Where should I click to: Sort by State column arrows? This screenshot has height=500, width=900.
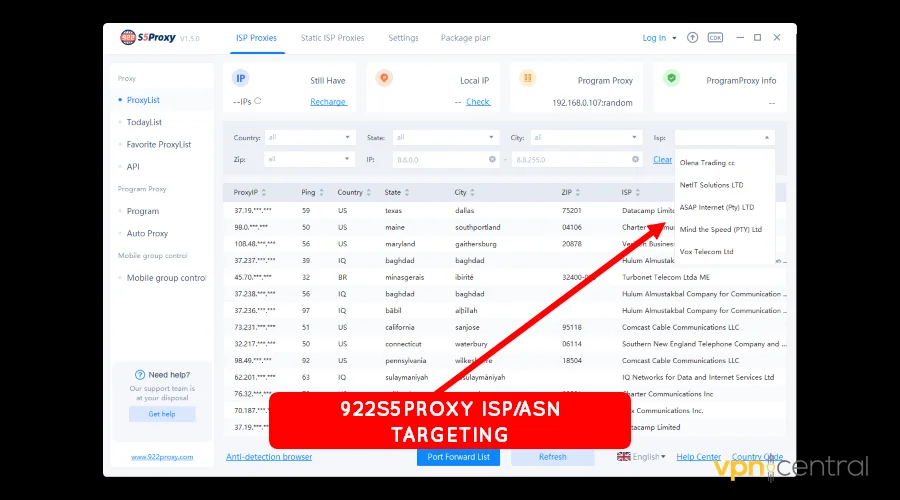[406, 192]
